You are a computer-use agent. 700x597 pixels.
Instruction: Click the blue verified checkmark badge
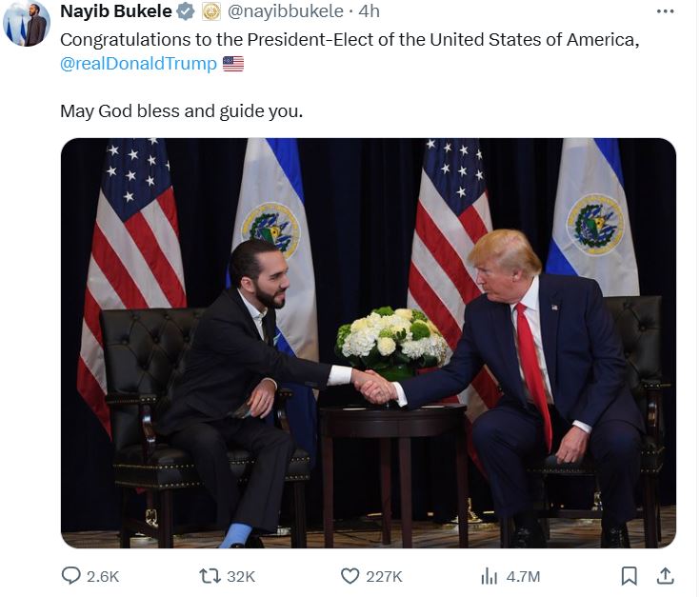[x=186, y=12]
